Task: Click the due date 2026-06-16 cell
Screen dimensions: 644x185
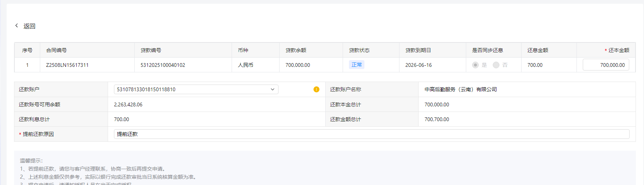Action: tap(418, 65)
